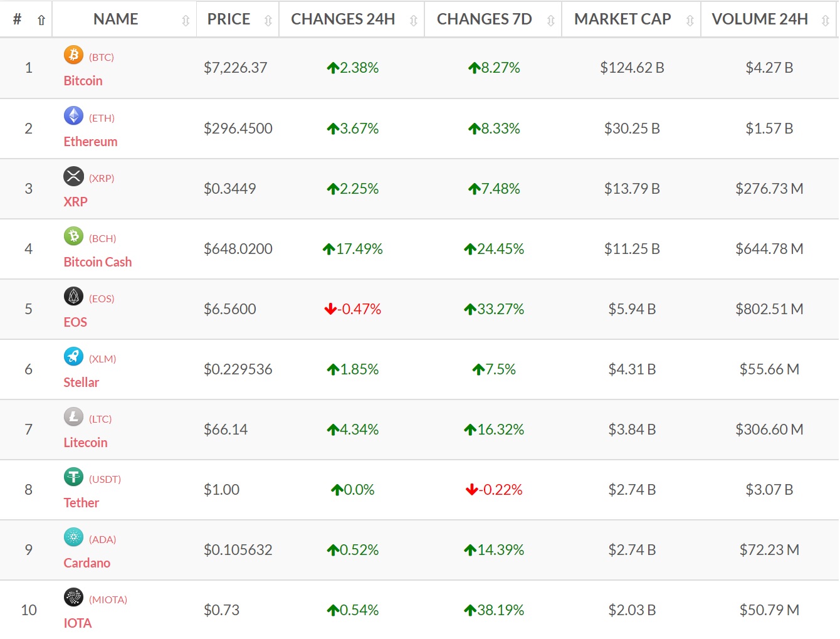Click the (MIOTA) ticker symbol
Viewport: 840px width, 639px height.
coord(108,599)
